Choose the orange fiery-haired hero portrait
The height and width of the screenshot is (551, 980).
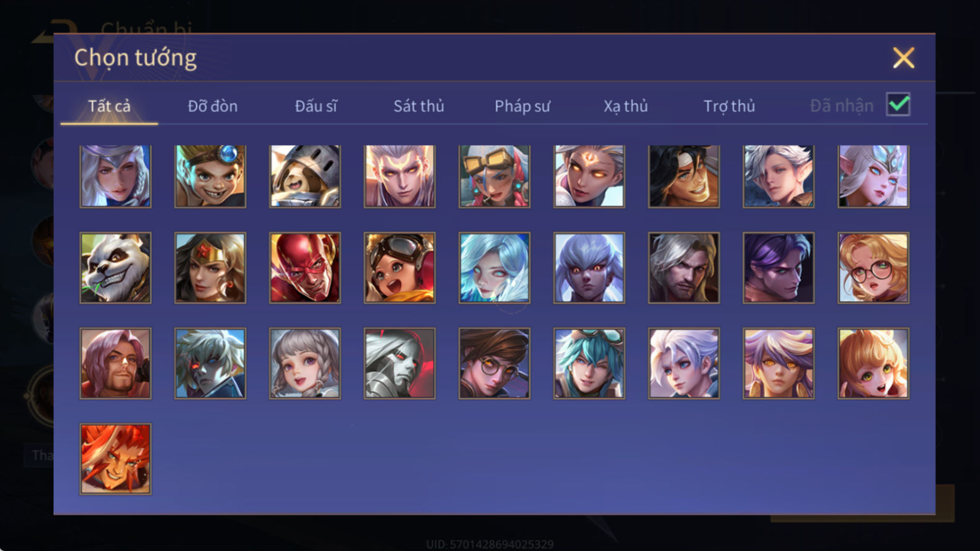[115, 459]
